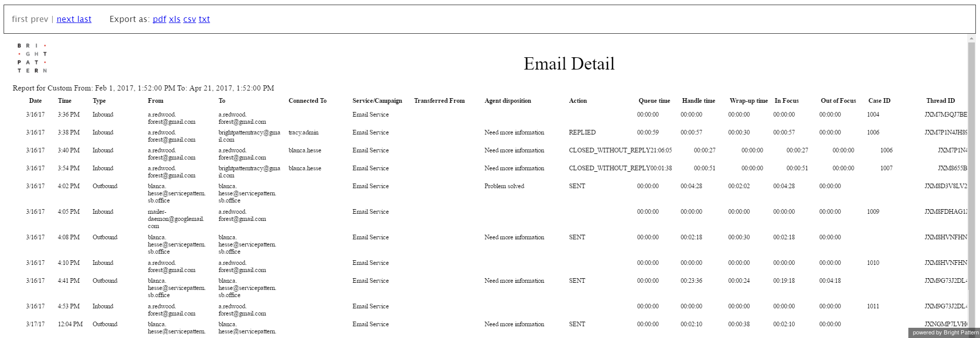Click the 'Email Detail' report title

569,63
